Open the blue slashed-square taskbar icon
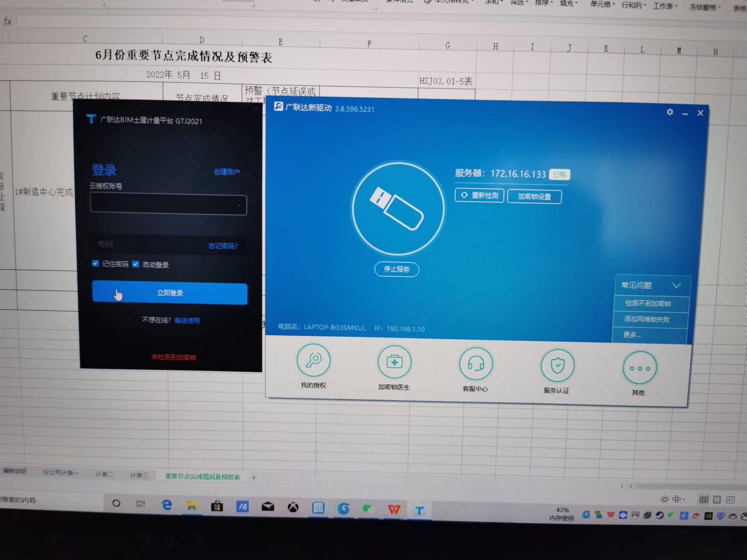Screen dimensions: 747x560 pos(242,507)
